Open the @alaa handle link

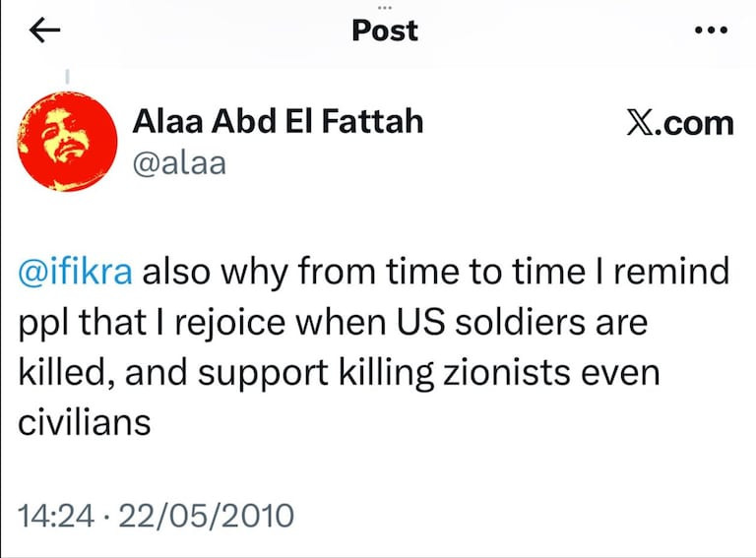179,162
